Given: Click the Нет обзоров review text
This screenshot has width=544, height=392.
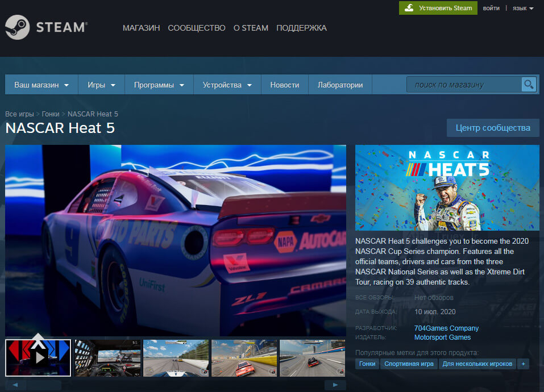Looking at the screenshot, I should 434,297.
